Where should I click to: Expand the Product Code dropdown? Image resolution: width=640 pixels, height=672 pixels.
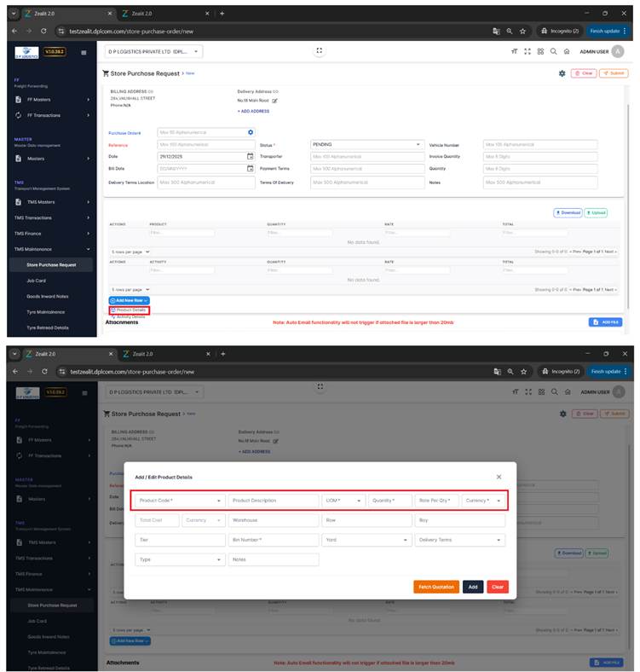click(219, 501)
